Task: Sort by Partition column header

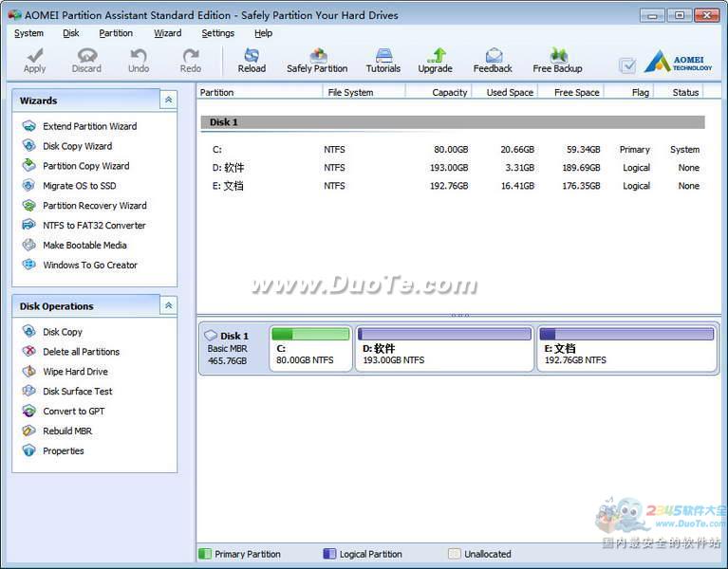Action: (260, 92)
